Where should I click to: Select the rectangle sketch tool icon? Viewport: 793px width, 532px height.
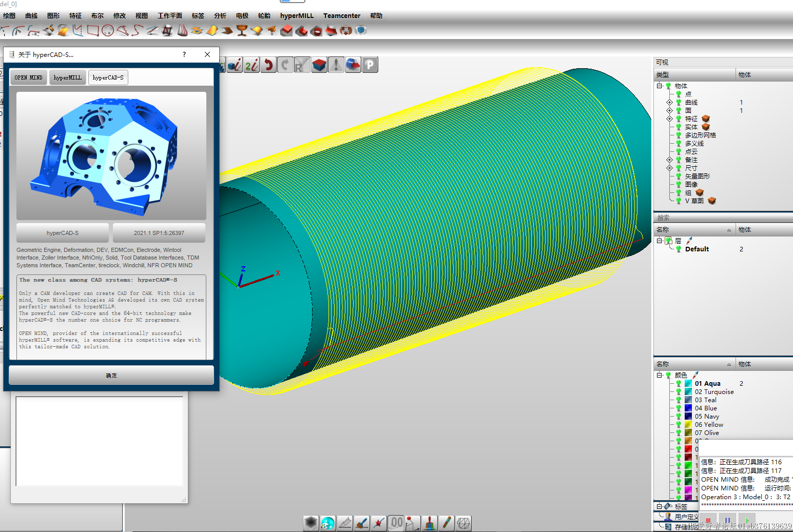tap(93, 31)
